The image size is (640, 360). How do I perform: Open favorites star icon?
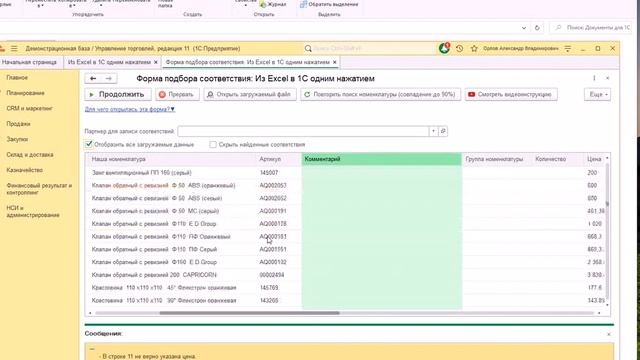pos(474,49)
